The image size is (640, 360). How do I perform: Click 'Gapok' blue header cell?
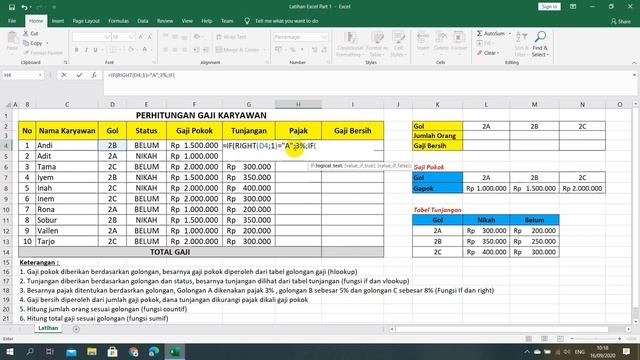coord(438,188)
